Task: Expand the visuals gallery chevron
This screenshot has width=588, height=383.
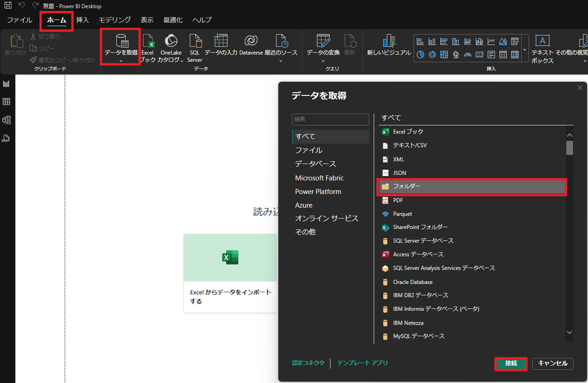Action: 525,49
